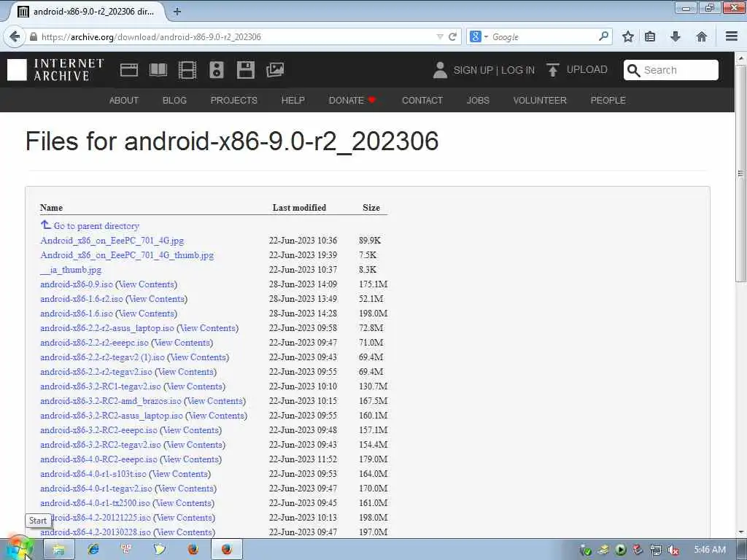747x560 pixels.
Task: Click the 175.1M size value
Action: 373,284
